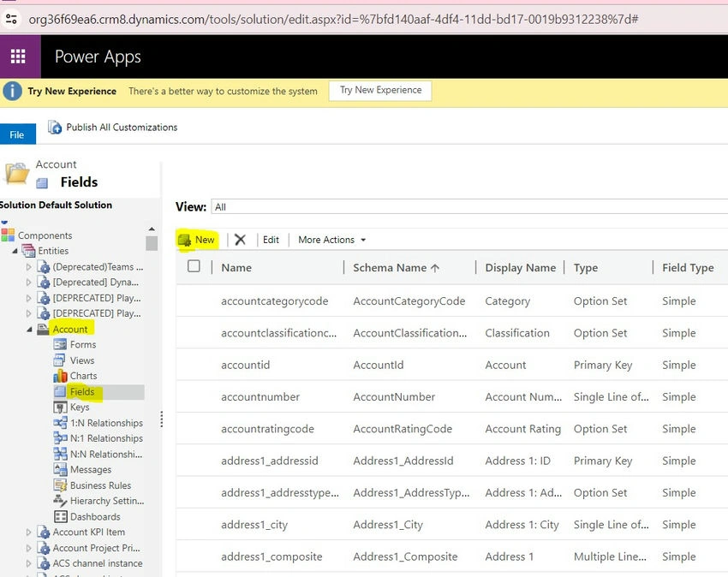Screen dimensions: 728x577
Task: Open the More Actions dropdown
Action: pyautogui.click(x=332, y=240)
